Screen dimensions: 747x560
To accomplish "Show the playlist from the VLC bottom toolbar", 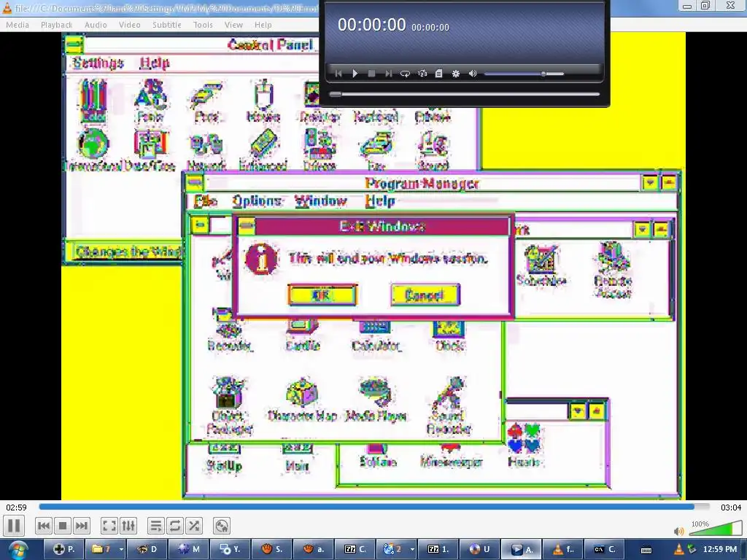I will pos(156,526).
